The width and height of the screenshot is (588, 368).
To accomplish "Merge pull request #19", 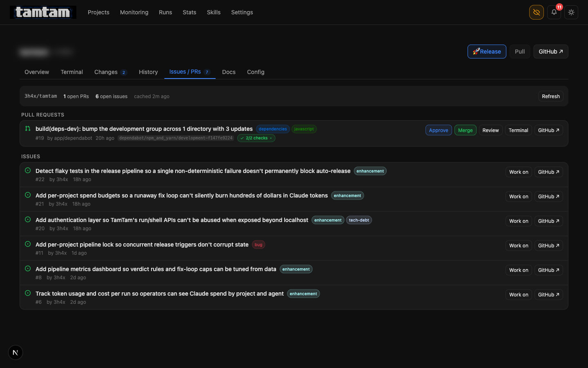I will point(465,130).
